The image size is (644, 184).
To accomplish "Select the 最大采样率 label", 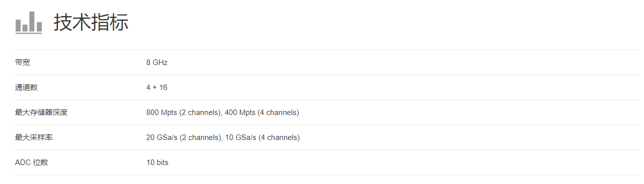I will pos(33,137).
